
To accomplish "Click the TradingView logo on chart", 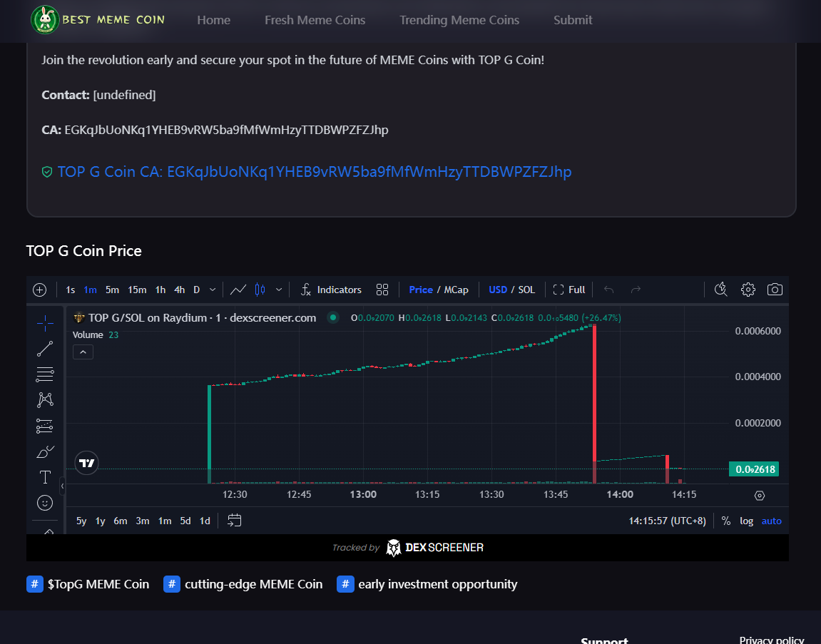I will coord(87,463).
